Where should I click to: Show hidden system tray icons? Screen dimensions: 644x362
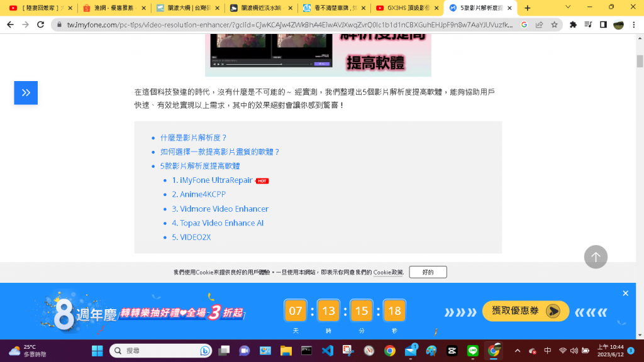pyautogui.click(x=518, y=351)
